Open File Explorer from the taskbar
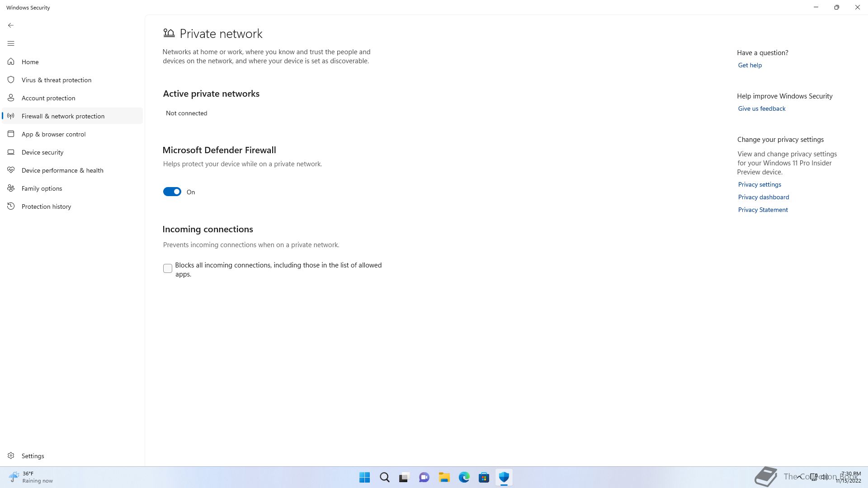 coord(444,477)
